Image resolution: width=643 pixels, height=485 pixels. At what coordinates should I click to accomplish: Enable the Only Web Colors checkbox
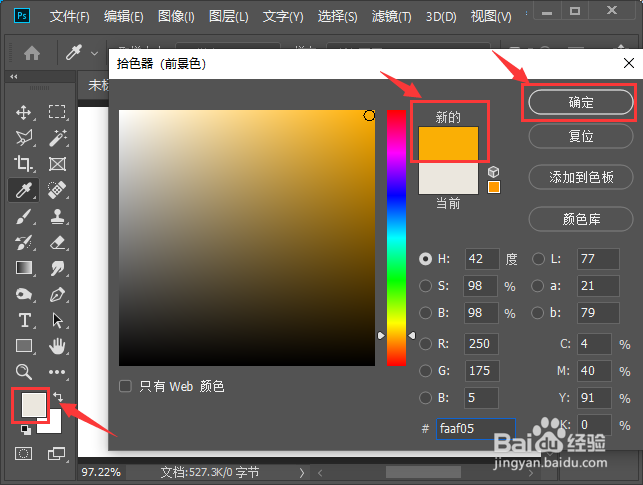coord(125,386)
